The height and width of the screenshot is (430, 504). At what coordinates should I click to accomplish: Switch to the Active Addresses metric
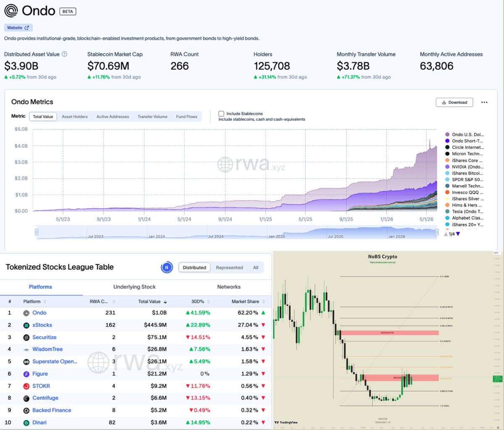113,117
